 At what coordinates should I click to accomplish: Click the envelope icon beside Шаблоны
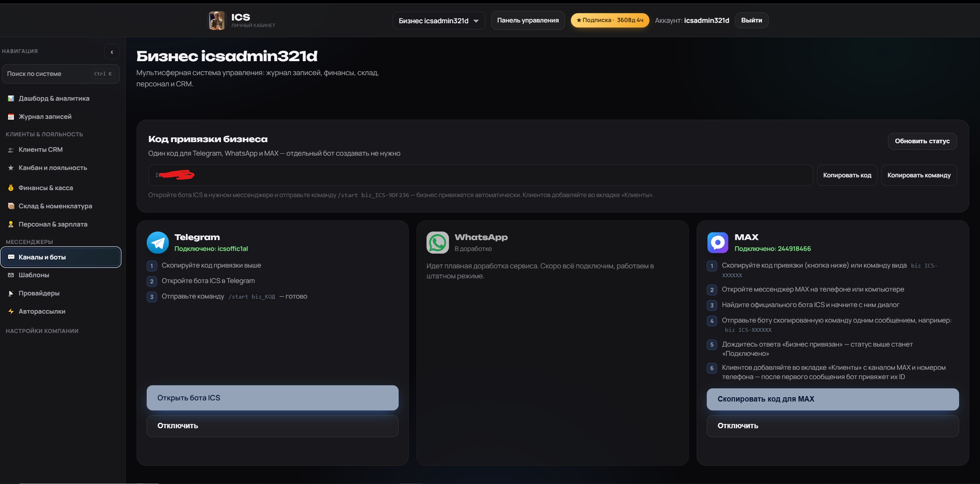11,275
